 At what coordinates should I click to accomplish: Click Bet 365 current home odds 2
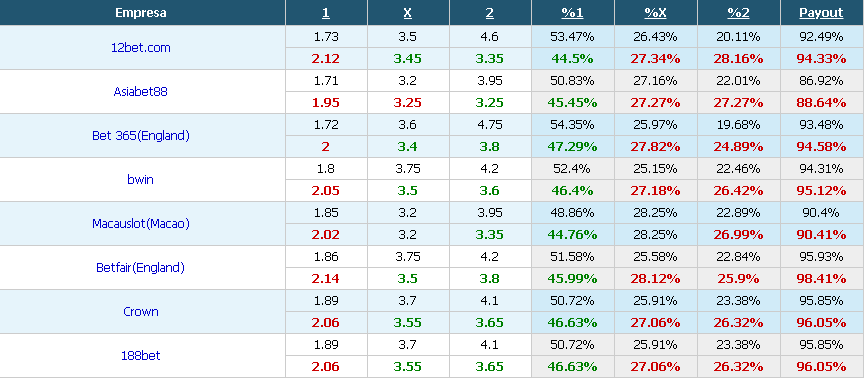pos(325,147)
